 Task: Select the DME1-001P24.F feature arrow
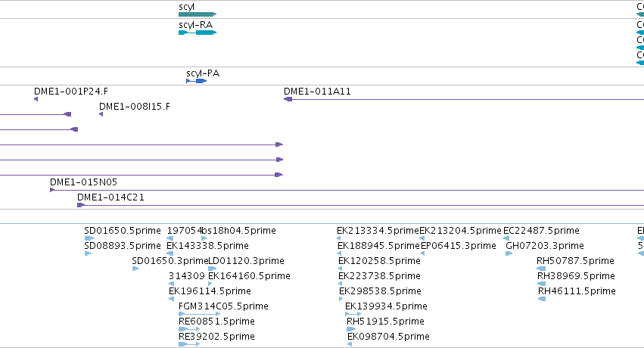(36, 99)
